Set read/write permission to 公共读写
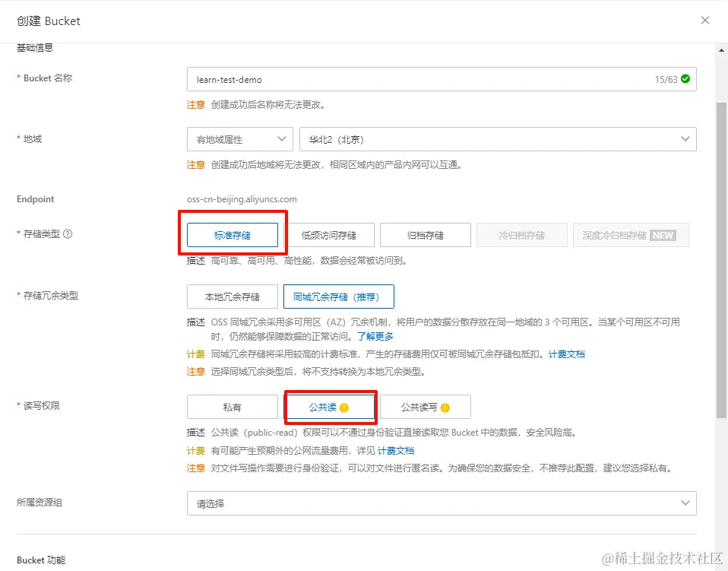 pos(426,407)
